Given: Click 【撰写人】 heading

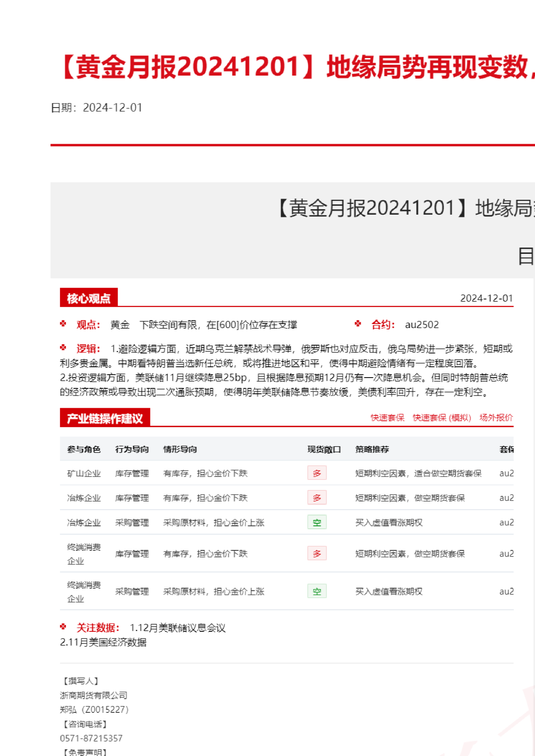Looking at the screenshot, I should point(81,681).
